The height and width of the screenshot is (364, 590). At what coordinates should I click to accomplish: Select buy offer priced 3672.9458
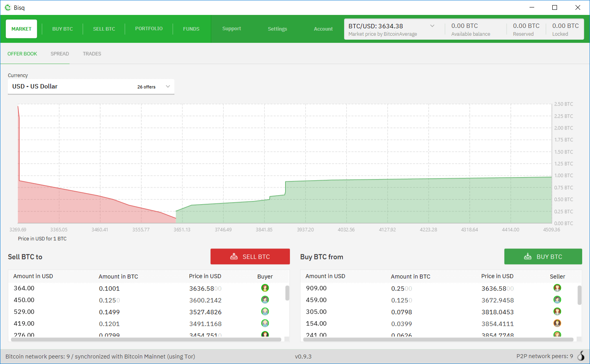(x=438, y=300)
